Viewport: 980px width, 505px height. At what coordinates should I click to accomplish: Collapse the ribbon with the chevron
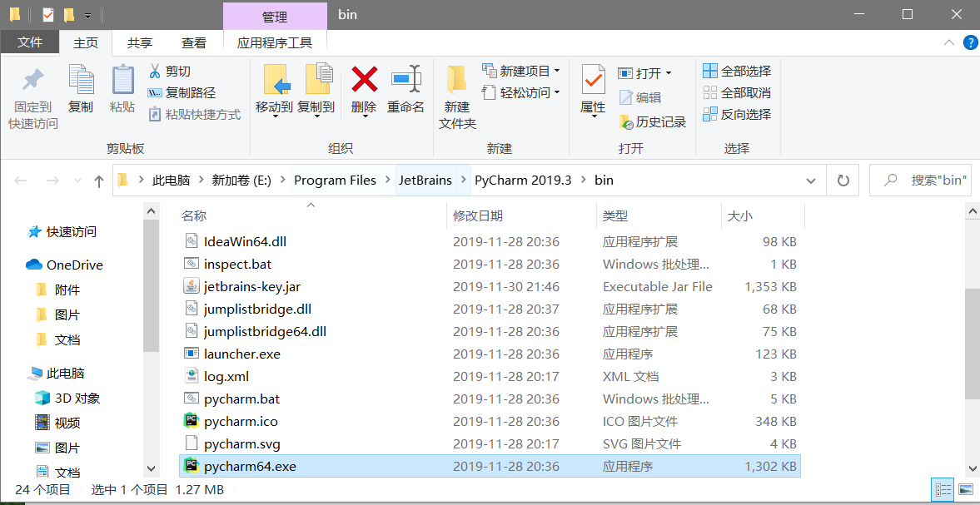(948, 42)
